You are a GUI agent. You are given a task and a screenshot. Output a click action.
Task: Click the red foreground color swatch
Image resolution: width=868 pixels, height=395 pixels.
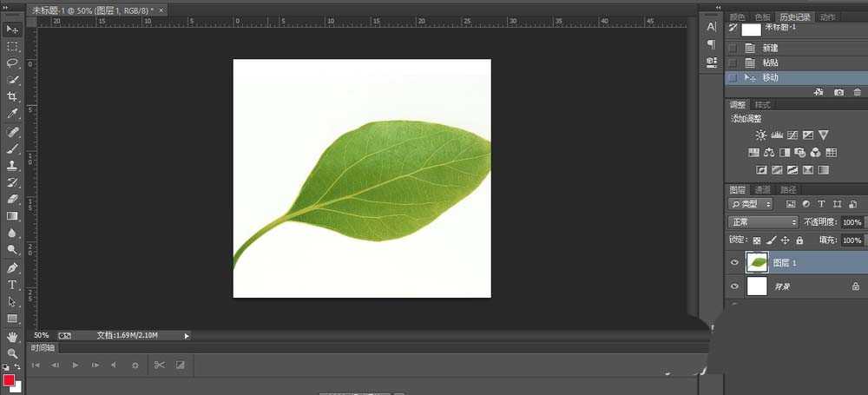[9, 380]
